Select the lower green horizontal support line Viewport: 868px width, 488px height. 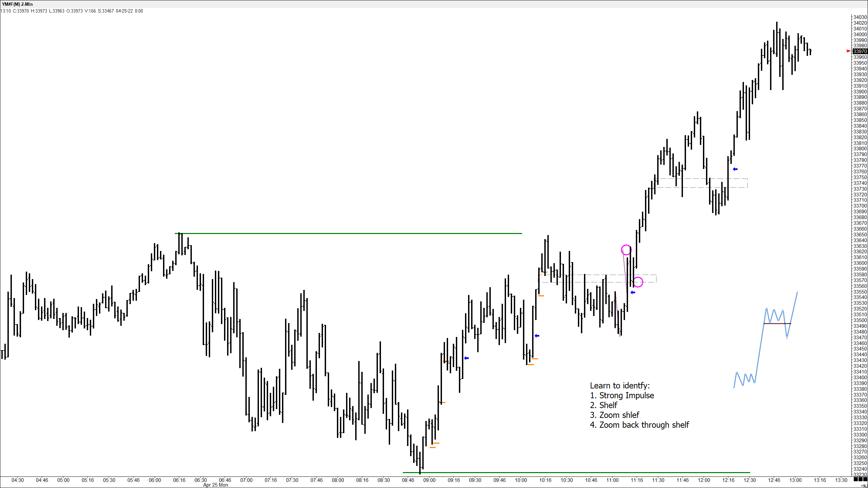pos(576,472)
